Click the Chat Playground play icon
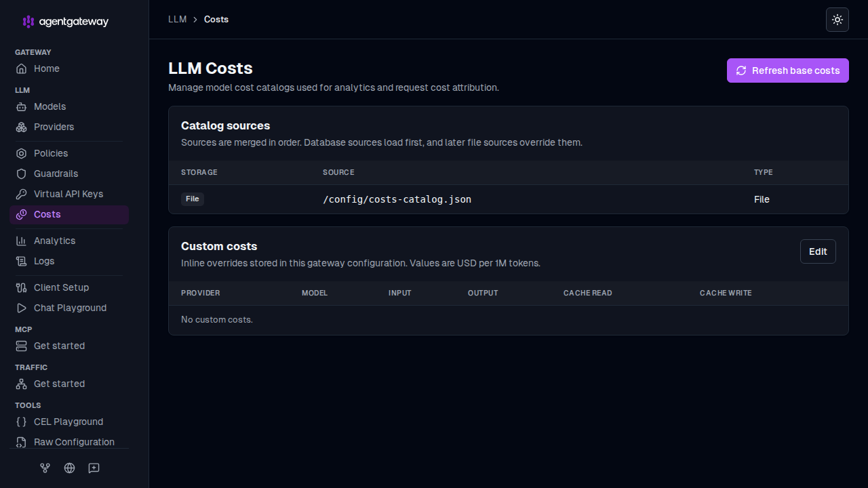The width and height of the screenshot is (868, 488). click(x=21, y=308)
